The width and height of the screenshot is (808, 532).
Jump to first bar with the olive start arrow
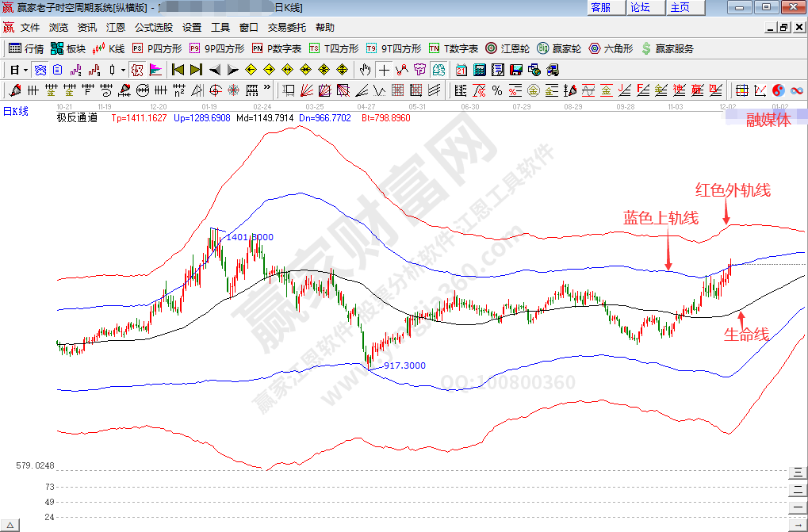coord(178,70)
